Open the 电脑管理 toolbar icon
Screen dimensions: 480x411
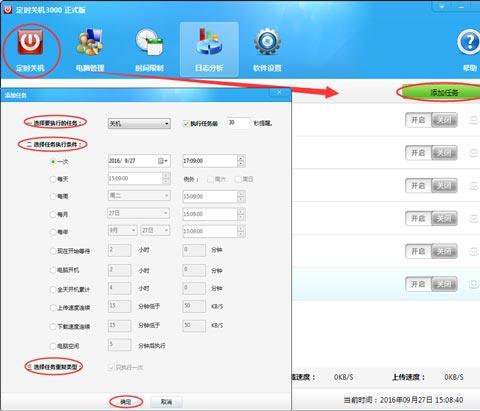(x=90, y=42)
